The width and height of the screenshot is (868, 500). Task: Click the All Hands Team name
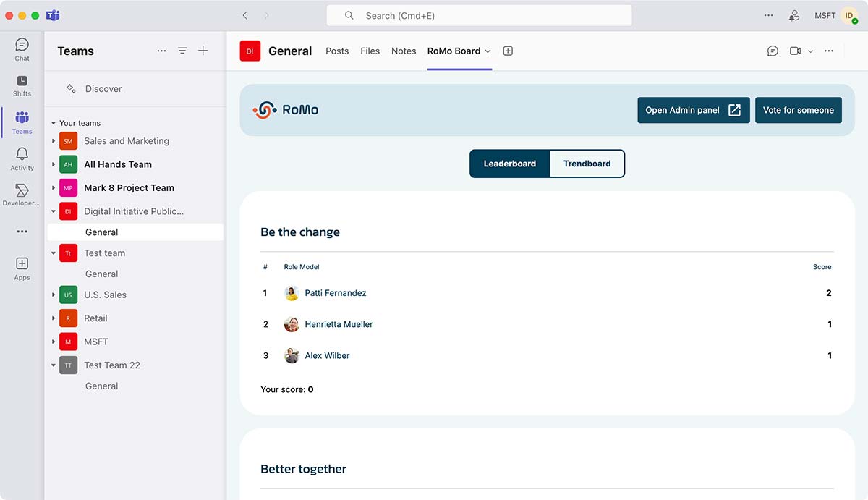(118, 164)
